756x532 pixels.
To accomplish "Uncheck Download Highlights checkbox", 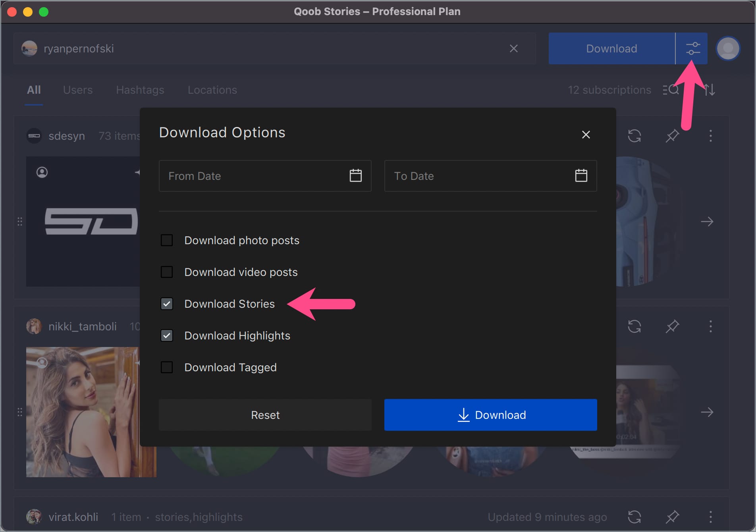I will pyautogui.click(x=167, y=335).
